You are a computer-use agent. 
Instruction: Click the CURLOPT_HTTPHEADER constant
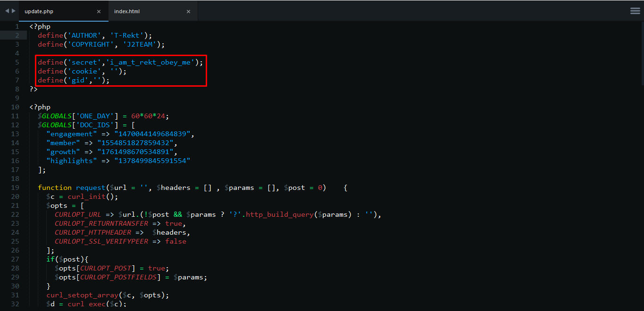(93, 233)
